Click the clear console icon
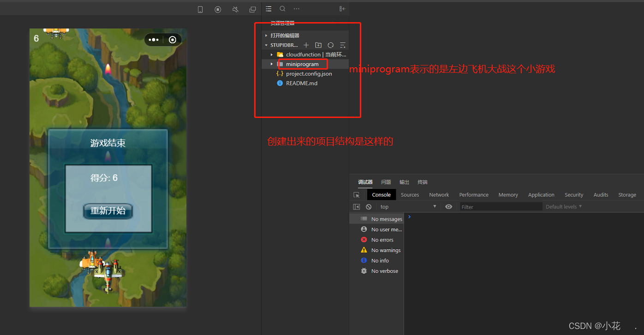This screenshot has height=335, width=644. (369, 207)
